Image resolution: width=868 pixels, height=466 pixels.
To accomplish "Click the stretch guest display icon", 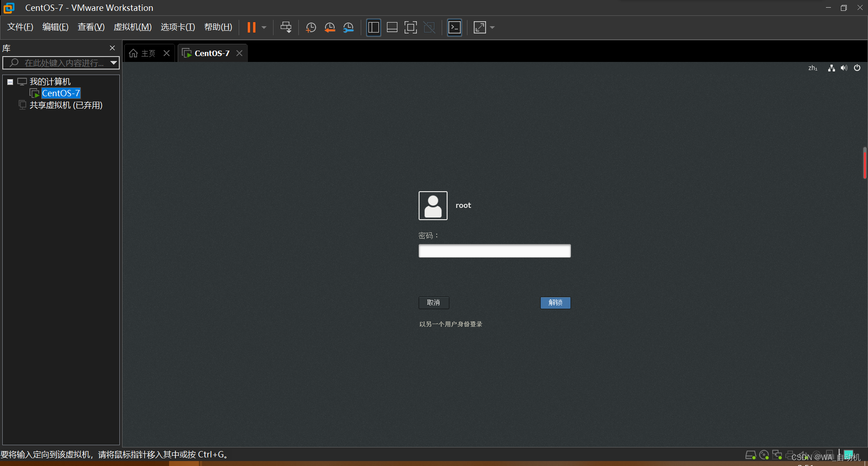I will point(480,28).
